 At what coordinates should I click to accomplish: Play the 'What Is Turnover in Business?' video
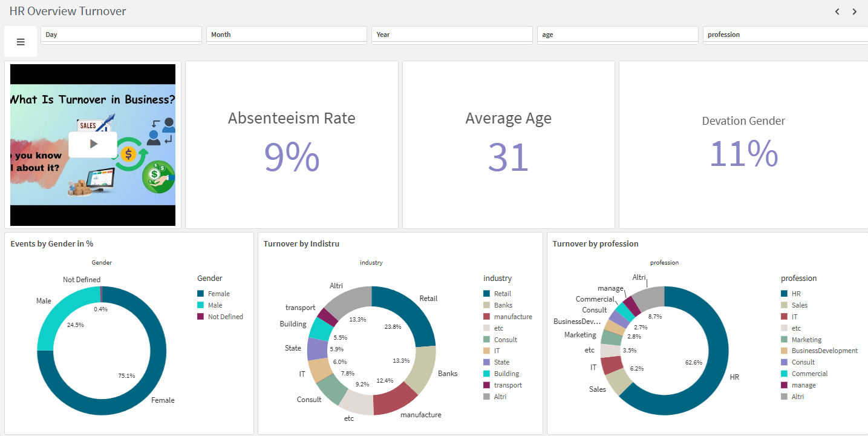point(93,144)
